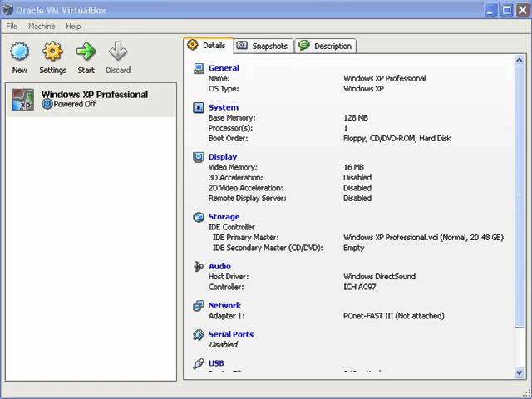Start the VM with green arrow
The image size is (532, 399).
click(x=86, y=52)
